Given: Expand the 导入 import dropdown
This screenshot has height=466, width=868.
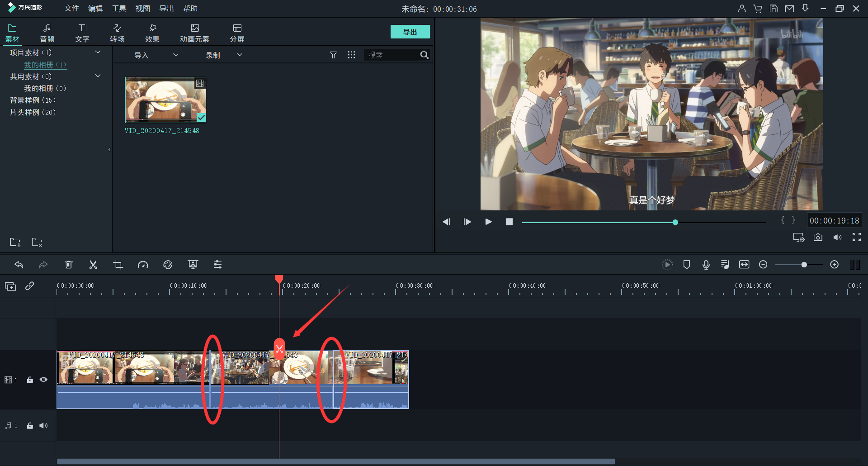Looking at the screenshot, I should click(x=176, y=55).
